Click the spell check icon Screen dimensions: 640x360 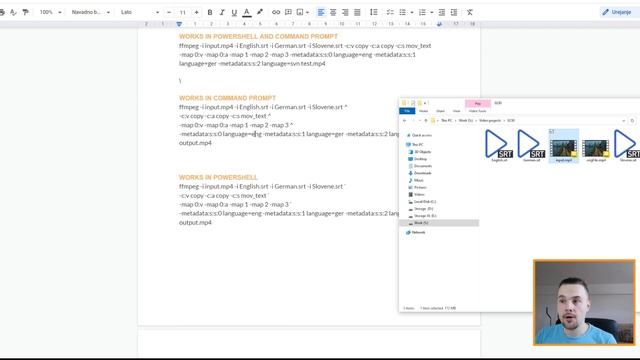tap(13, 12)
